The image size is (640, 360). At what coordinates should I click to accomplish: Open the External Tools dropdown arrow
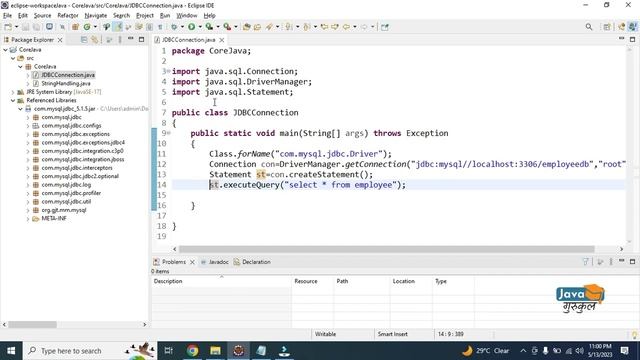coord(236,27)
